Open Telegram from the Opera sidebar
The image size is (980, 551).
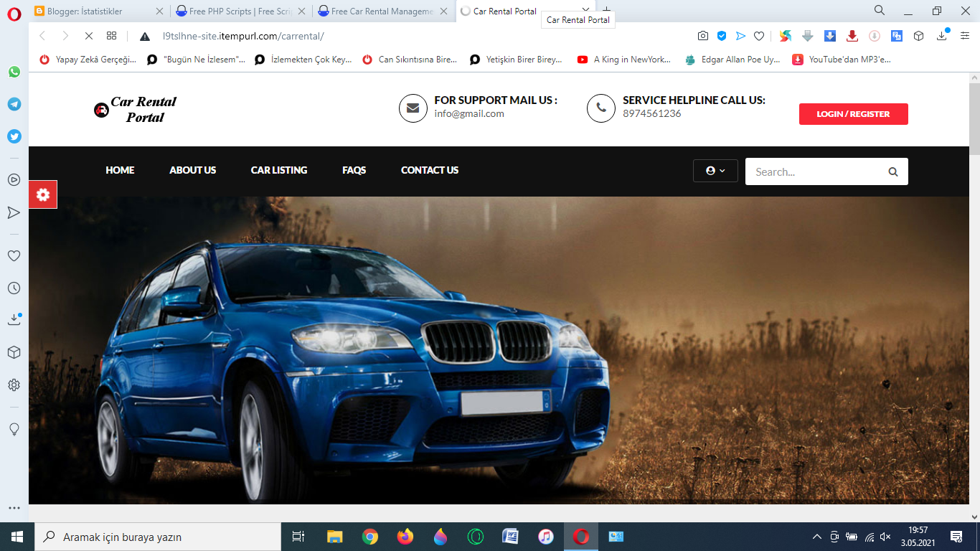[14, 104]
